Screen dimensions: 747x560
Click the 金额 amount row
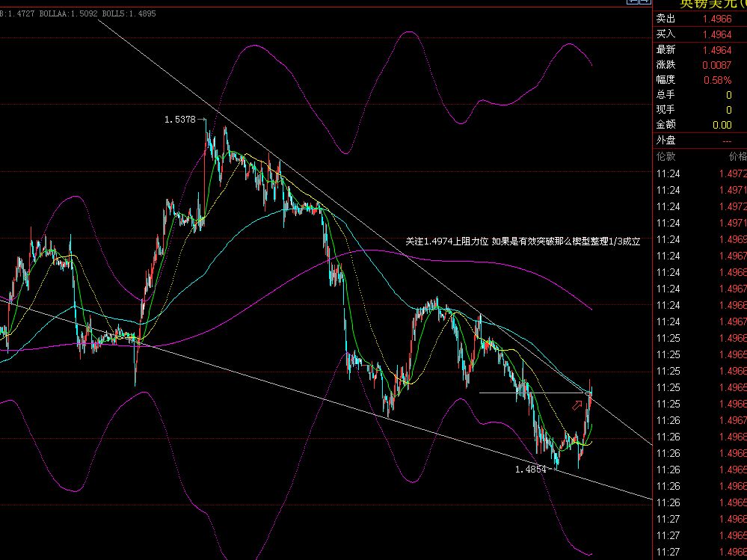(x=698, y=125)
